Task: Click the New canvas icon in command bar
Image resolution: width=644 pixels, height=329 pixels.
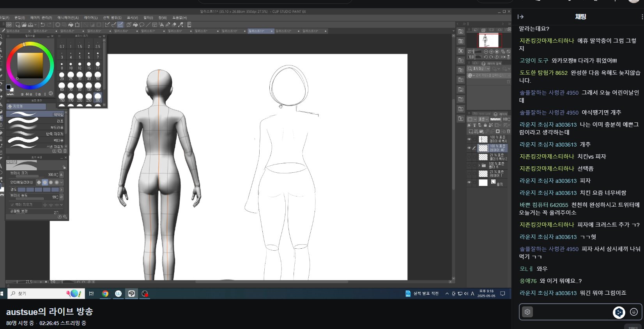Action: point(18,25)
